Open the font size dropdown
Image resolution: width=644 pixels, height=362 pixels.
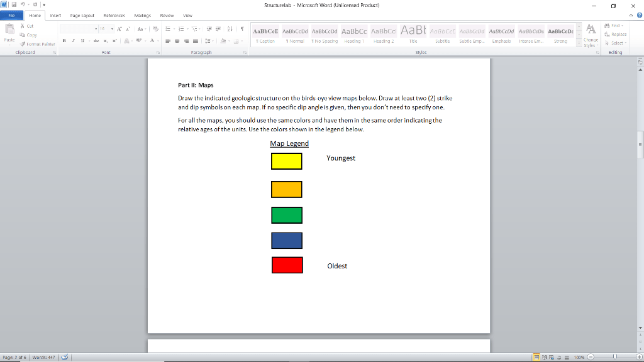112,29
